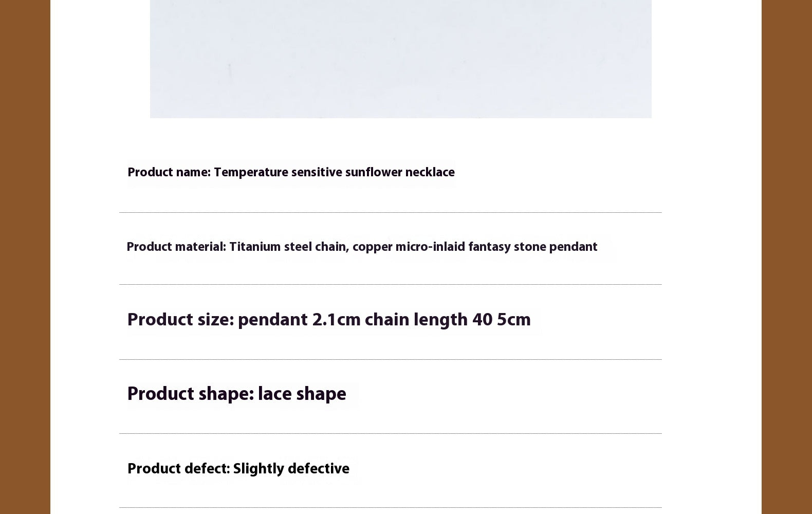This screenshot has width=812, height=514.
Task: Click the 'Product material:' label
Action: click(x=176, y=247)
